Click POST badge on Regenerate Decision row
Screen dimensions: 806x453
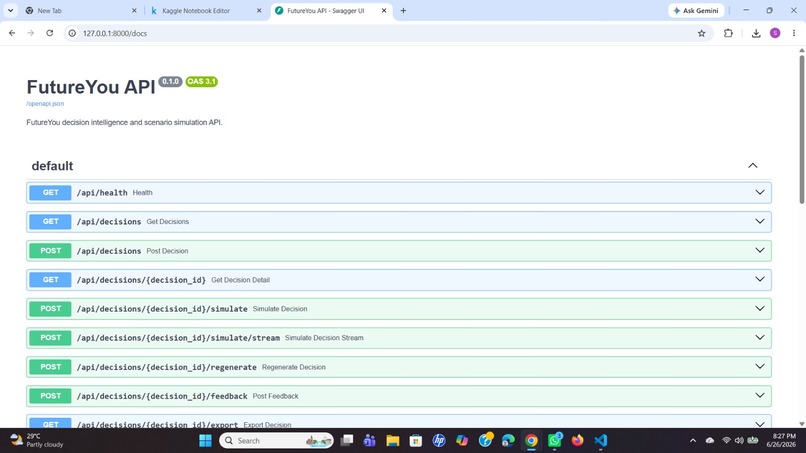[x=50, y=367]
